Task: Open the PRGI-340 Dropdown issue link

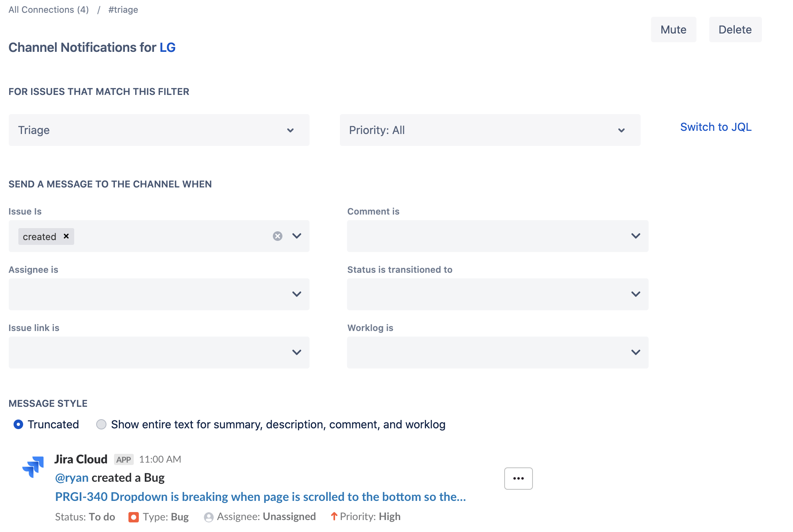Action: pos(260,497)
